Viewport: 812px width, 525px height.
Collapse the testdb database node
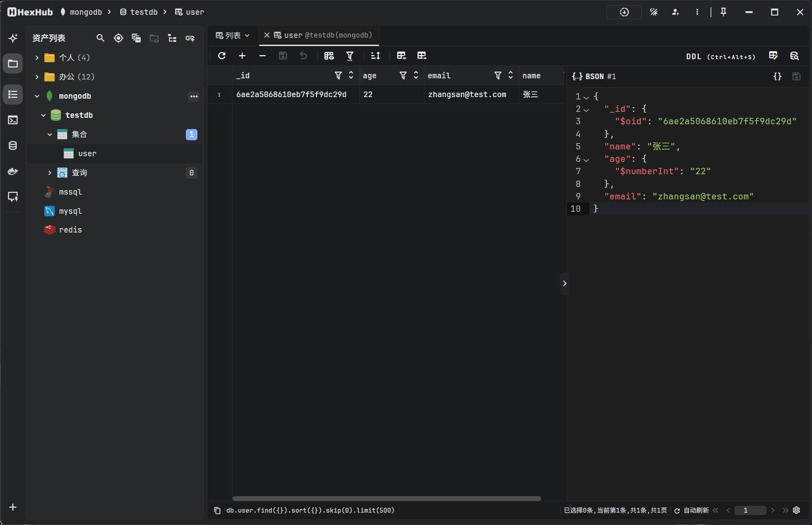coord(43,115)
